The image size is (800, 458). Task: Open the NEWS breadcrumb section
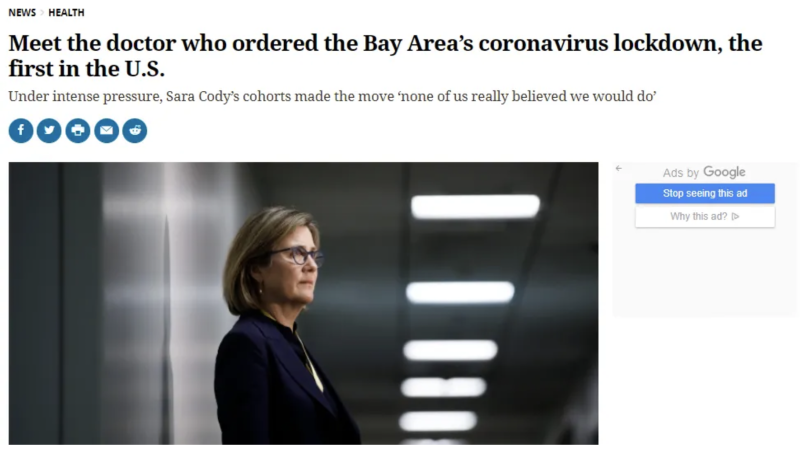(22, 13)
